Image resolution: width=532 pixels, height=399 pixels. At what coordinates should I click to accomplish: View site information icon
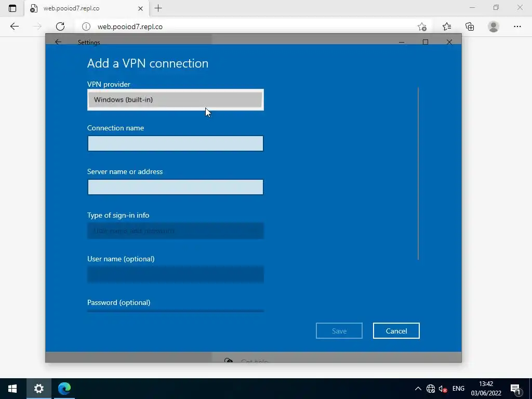click(x=86, y=26)
